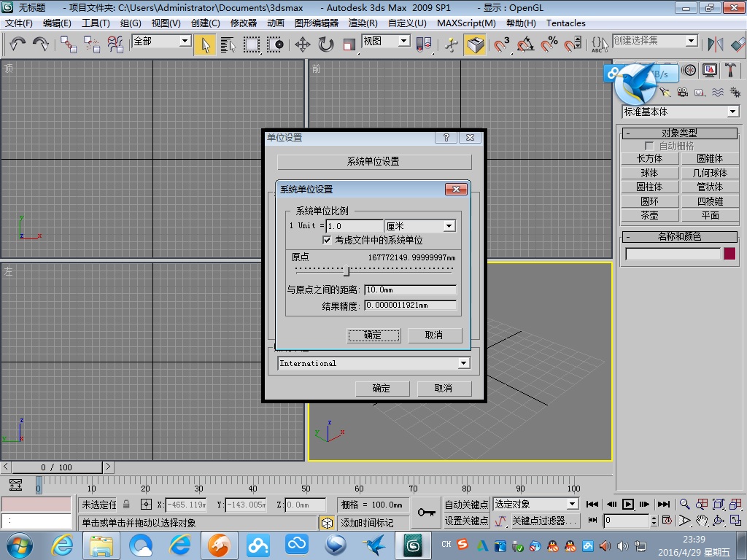Click the Set Key large key icon

[x=426, y=513]
